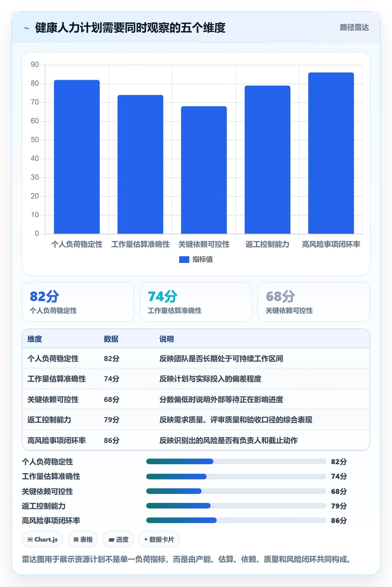Click the 路径雷达 label in the header

click(354, 27)
